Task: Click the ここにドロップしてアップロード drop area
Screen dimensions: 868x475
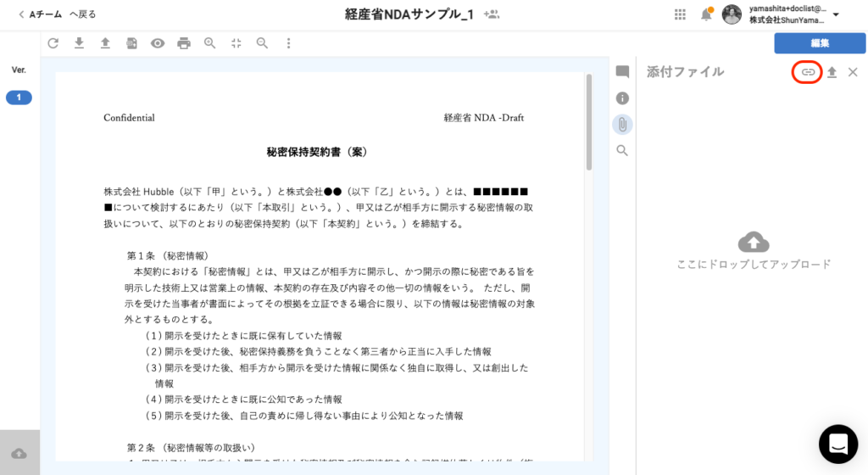Action: [754, 251]
